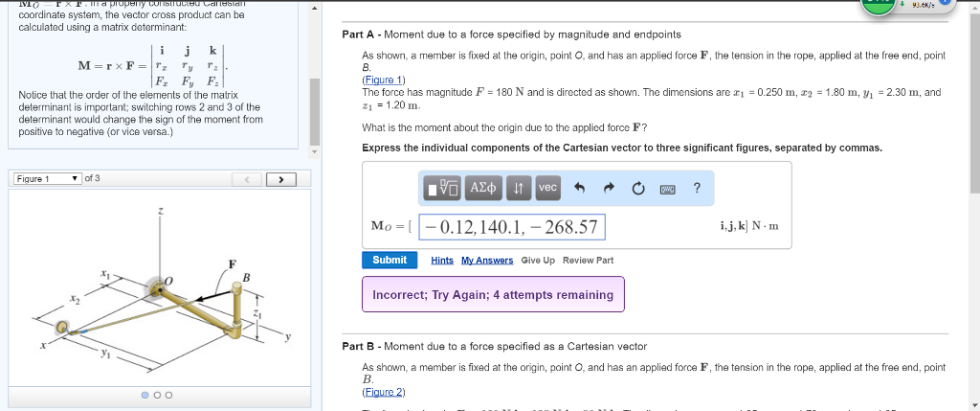Viewport: 980px width, 411px height.
Task: Open the Greek symbols ΑΣφ palette
Action: [x=483, y=189]
